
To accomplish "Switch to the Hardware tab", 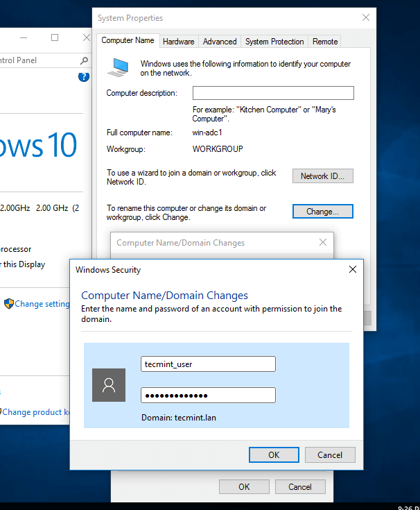I will point(179,42).
